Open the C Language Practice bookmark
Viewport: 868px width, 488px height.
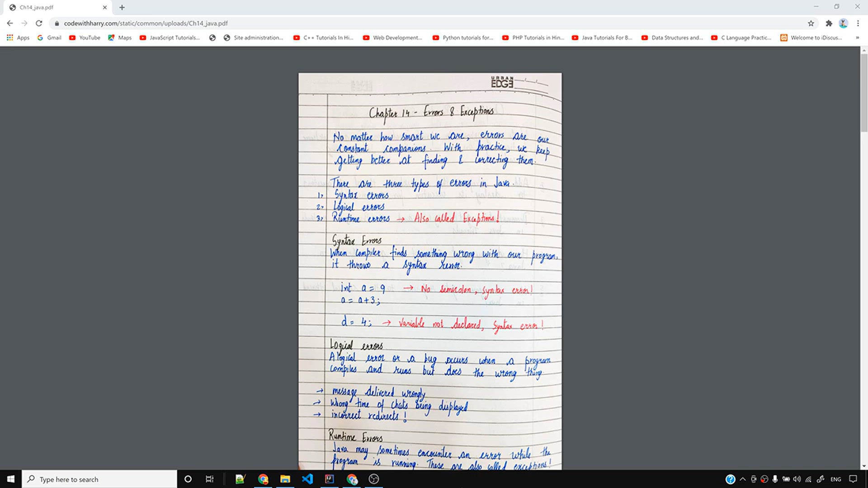pos(741,38)
